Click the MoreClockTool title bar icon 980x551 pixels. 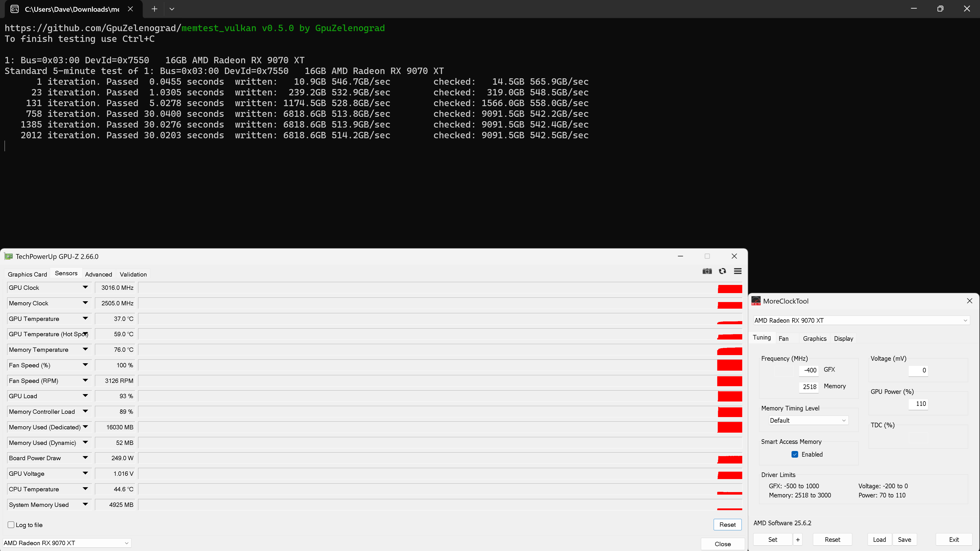pos(756,301)
